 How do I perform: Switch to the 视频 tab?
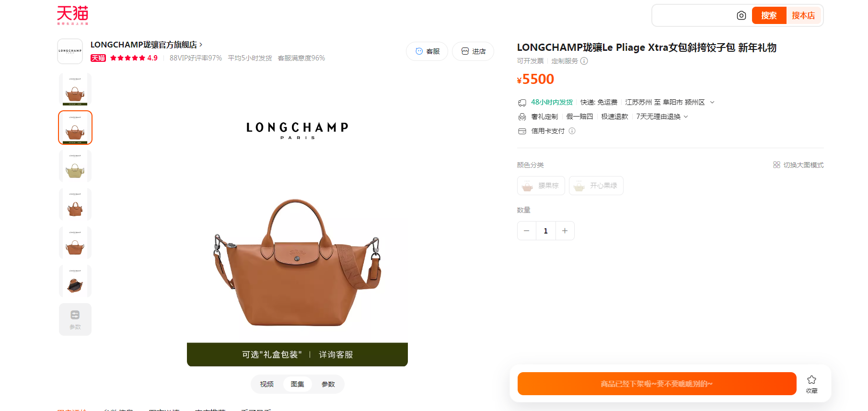(267, 384)
